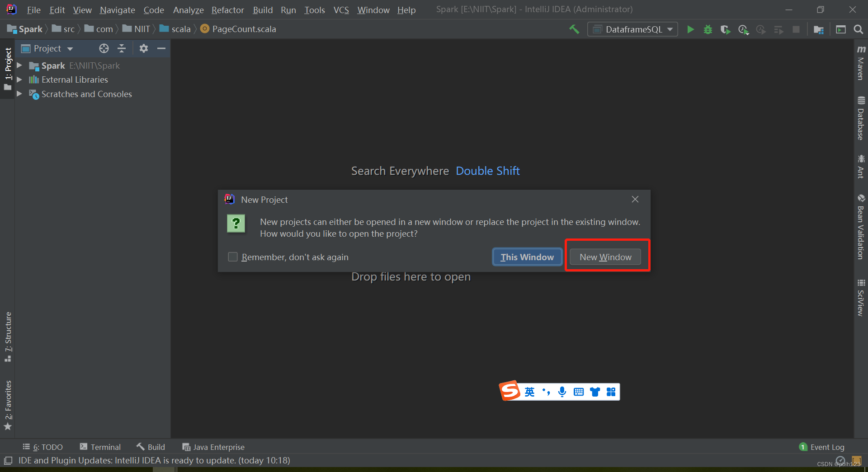Open the Run menu
868x472 pixels.
[288, 10]
